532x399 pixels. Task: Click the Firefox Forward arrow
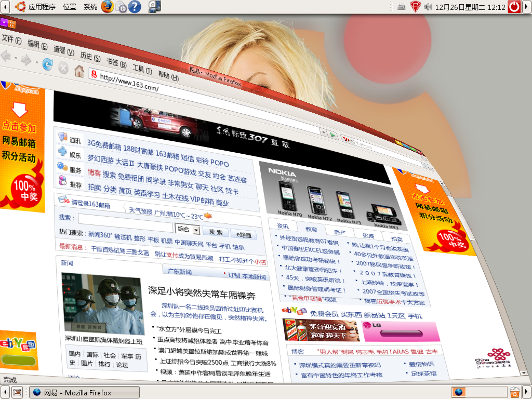[x=26, y=60]
